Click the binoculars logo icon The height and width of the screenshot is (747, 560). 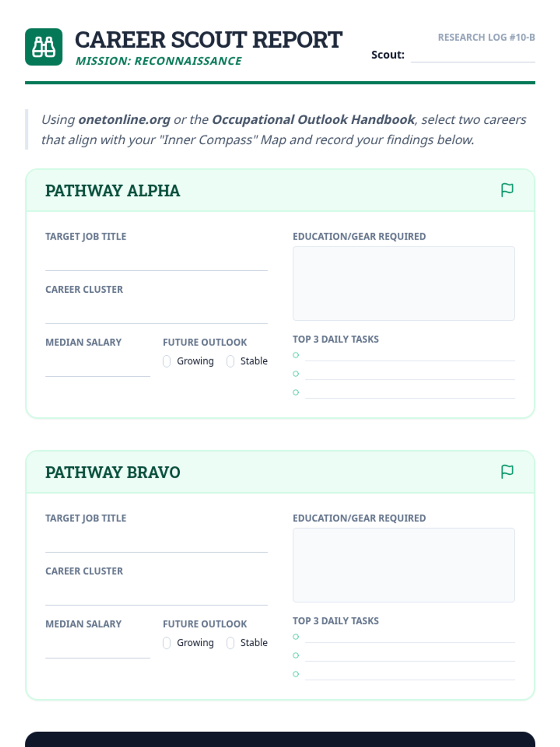pyautogui.click(x=43, y=47)
